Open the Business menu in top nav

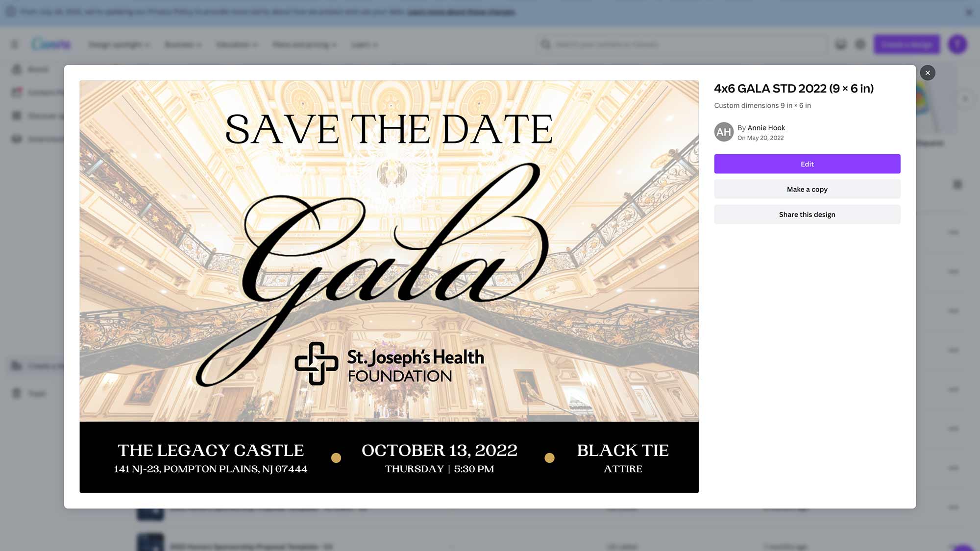(x=182, y=45)
